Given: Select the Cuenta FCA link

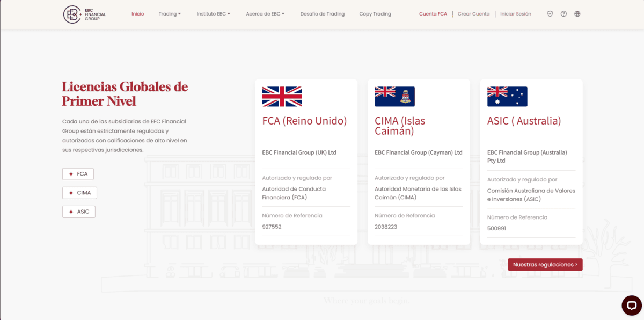Looking at the screenshot, I should [x=433, y=14].
